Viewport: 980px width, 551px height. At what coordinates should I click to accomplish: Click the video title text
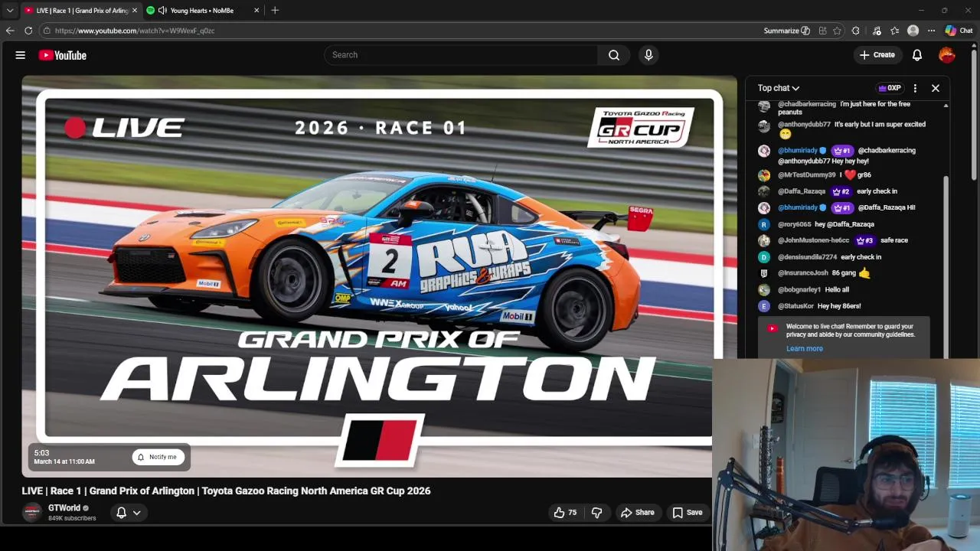[226, 491]
